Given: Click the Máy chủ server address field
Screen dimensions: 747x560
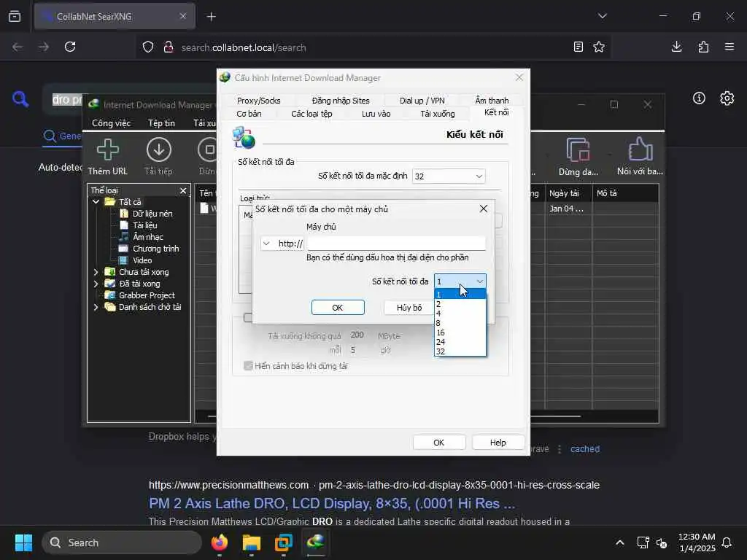Looking at the screenshot, I should click(x=396, y=244).
